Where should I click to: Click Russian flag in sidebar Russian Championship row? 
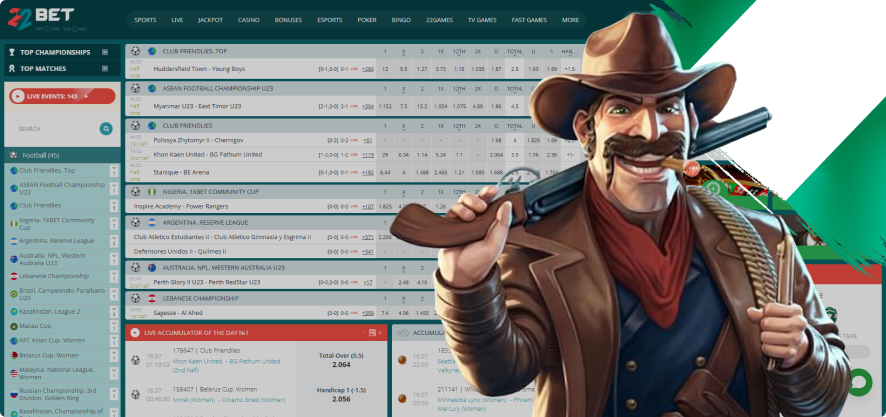point(14,394)
